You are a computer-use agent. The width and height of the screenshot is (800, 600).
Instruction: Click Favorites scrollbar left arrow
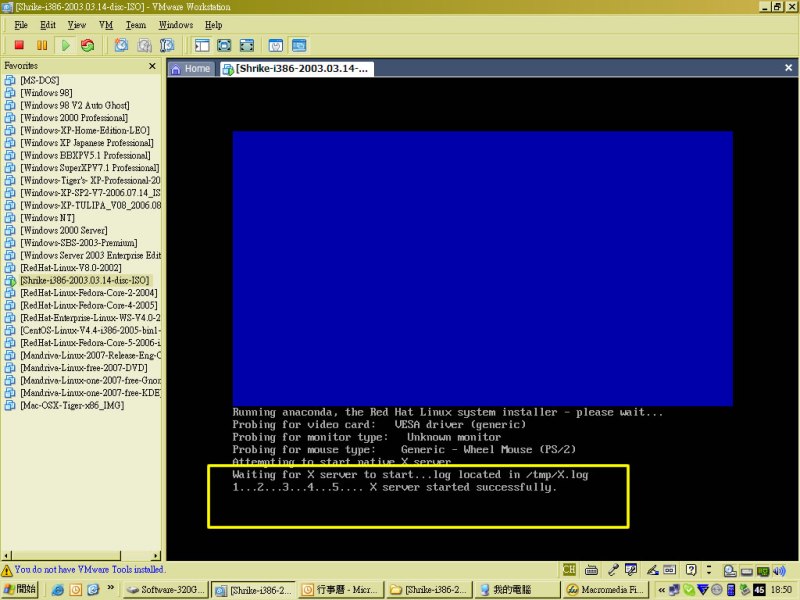(6, 556)
